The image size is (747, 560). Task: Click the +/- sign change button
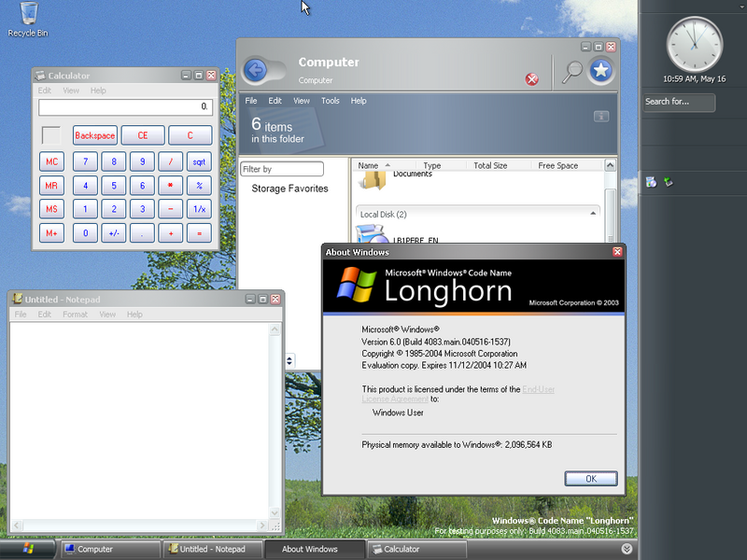point(114,232)
